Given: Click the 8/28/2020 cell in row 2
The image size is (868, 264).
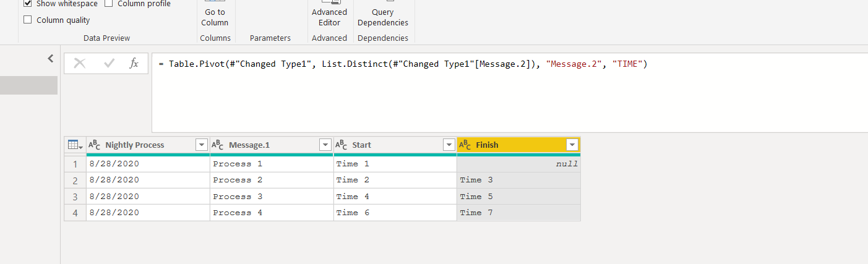Looking at the screenshot, I should (x=148, y=180).
